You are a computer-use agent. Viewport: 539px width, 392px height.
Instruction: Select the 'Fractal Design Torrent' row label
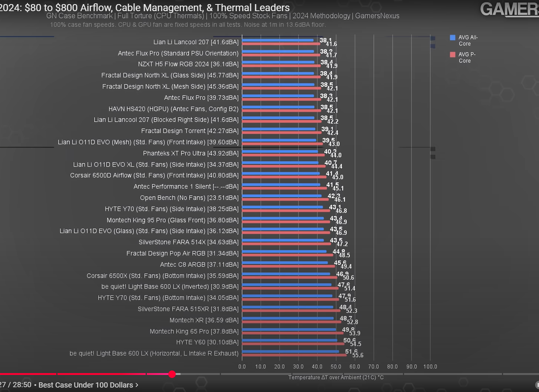(x=190, y=131)
